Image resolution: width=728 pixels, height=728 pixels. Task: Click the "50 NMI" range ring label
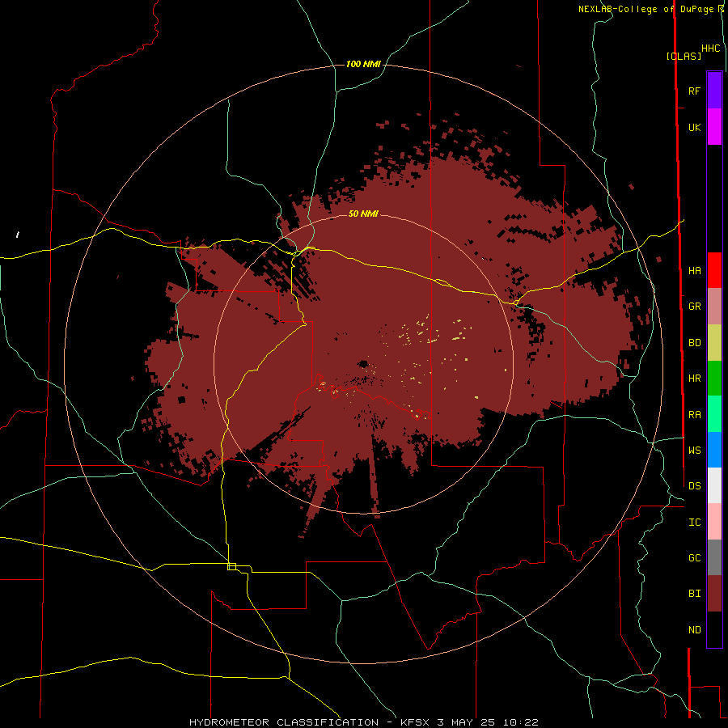point(363,214)
